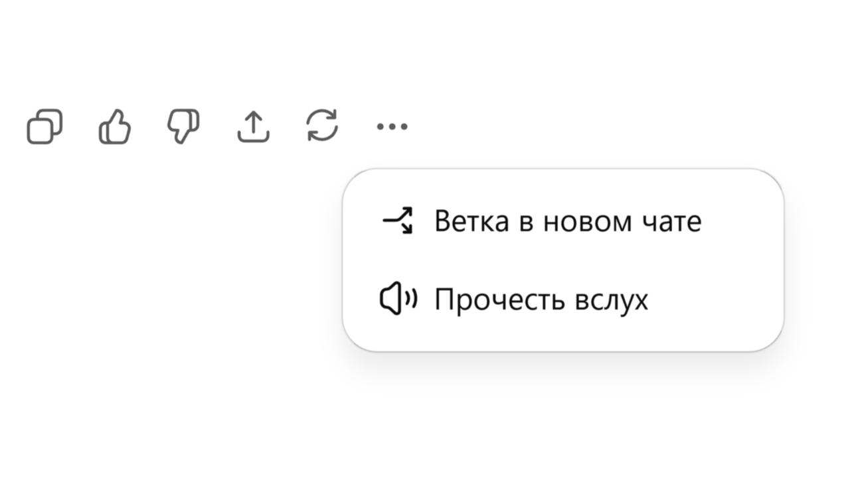Retry the answer with the circular arrows

pos(323,126)
